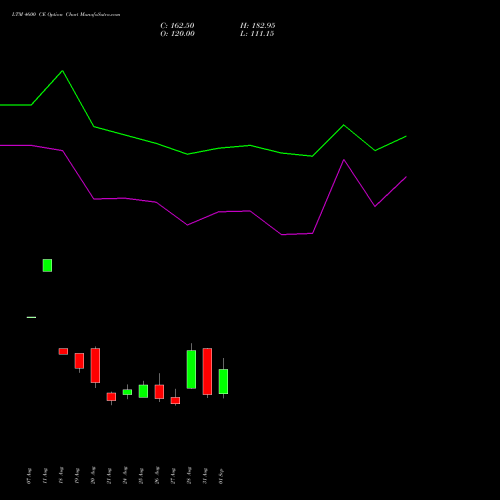Image resolution: width=500 pixels, height=500 pixels.
Task: Select the open value 'O: 120.00'
Action: pos(177,34)
